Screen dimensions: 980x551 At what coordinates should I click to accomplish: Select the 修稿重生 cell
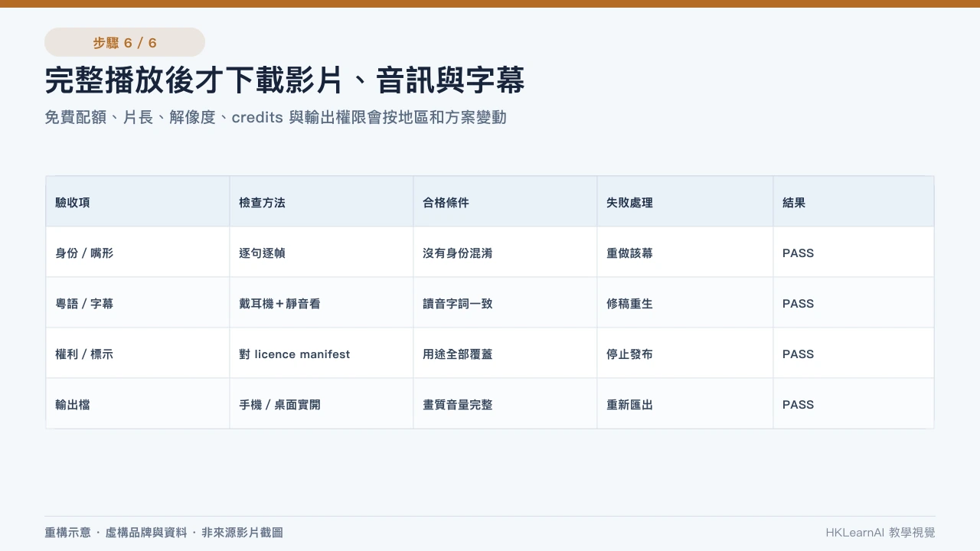click(685, 303)
